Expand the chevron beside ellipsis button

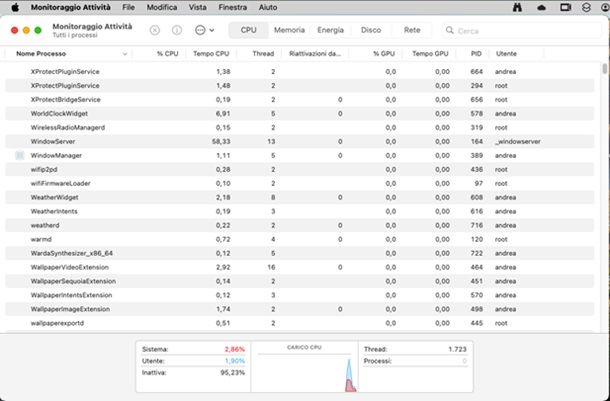(x=212, y=30)
